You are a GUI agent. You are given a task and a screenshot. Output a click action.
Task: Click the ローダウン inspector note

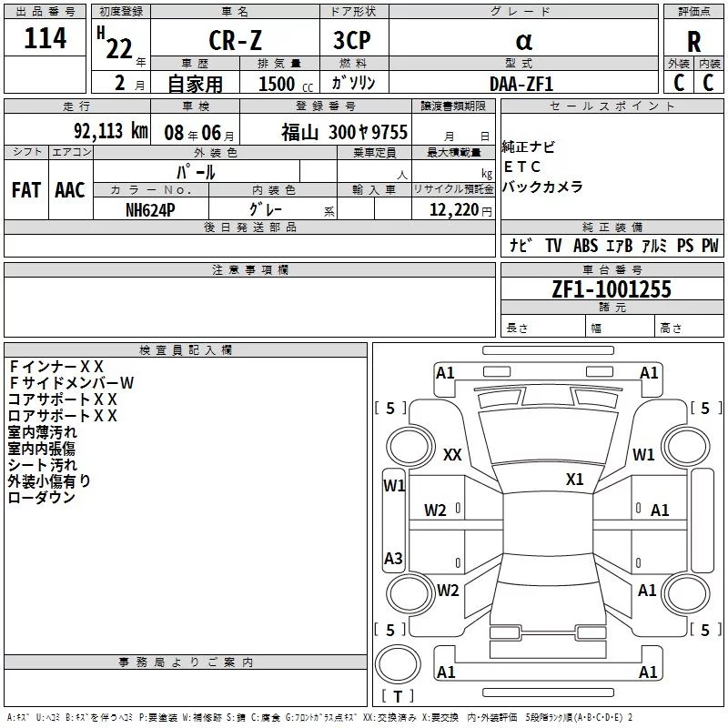[42, 498]
